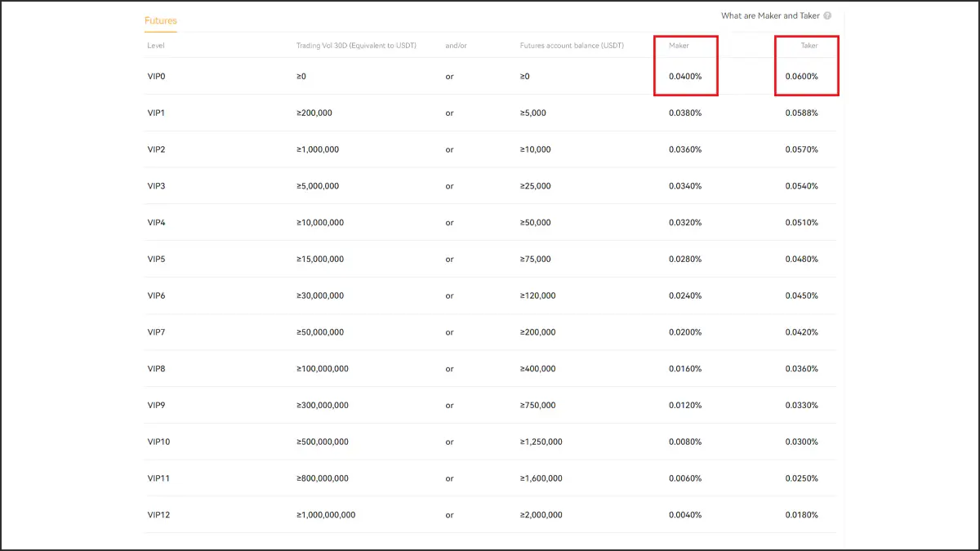Click VIP3 taker fee 0.0540%
The width and height of the screenshot is (980, 551).
[x=801, y=186]
